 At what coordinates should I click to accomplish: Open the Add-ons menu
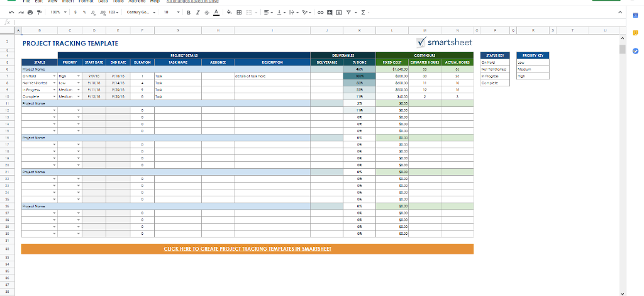(137, 1)
